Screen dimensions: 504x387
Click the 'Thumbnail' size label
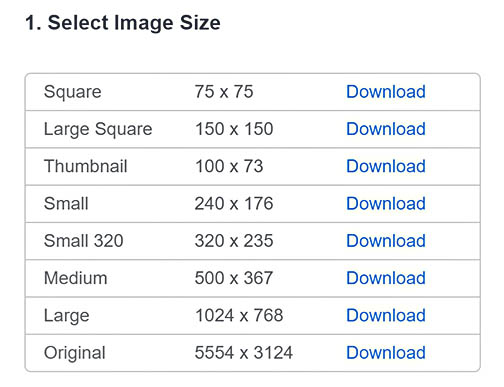point(86,166)
